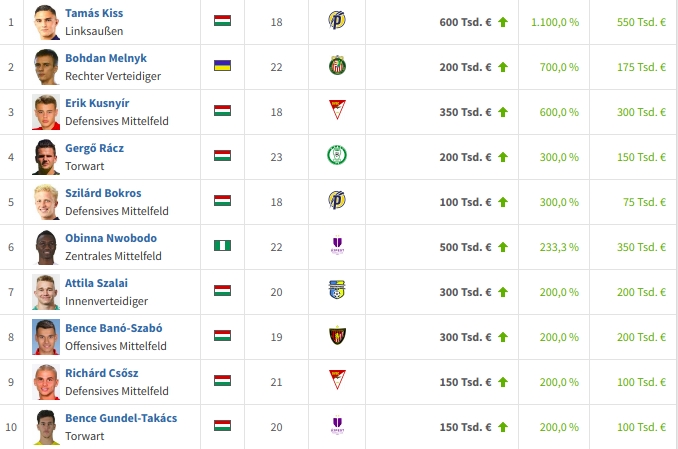Open Bohdan Melnyk player profile
Image resolution: width=678 pixels, height=449 pixels.
point(106,58)
